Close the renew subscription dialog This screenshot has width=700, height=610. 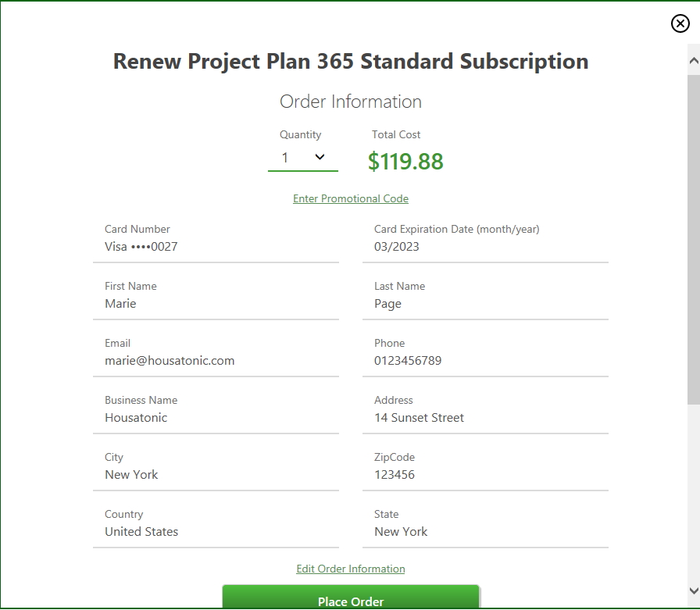click(x=680, y=23)
